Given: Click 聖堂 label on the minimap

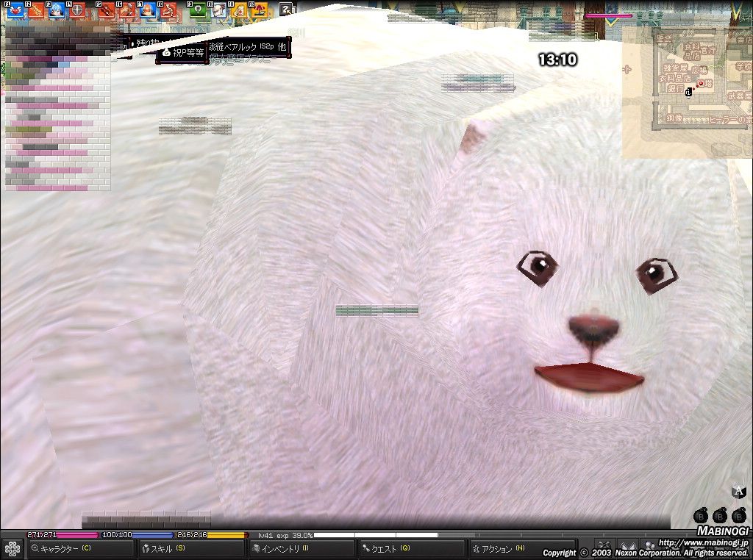Looking at the screenshot, I should (664, 40).
